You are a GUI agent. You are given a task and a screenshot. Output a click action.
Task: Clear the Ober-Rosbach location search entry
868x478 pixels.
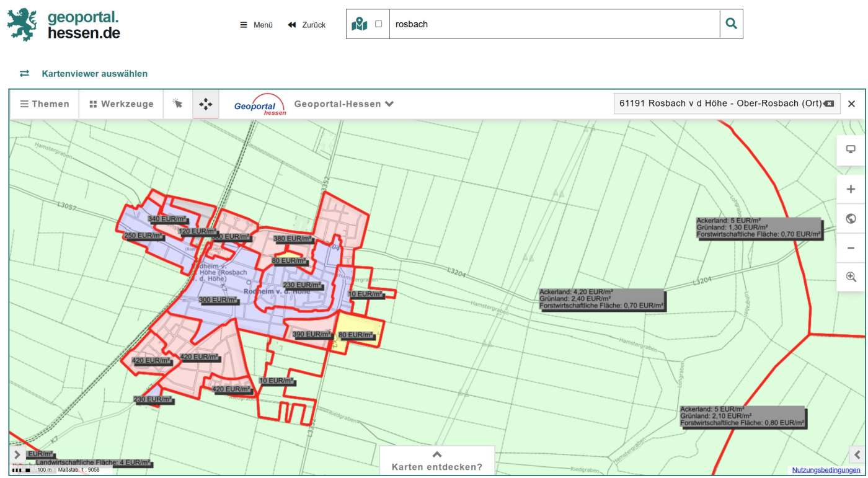coord(829,104)
